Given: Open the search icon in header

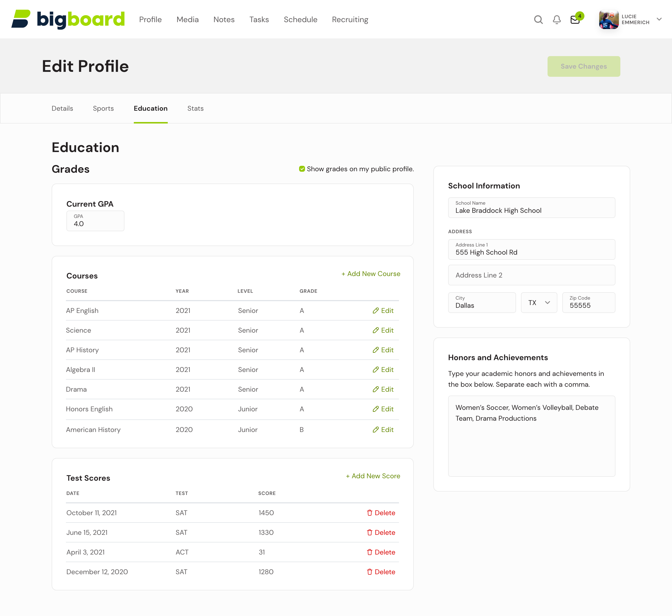Looking at the screenshot, I should point(538,20).
